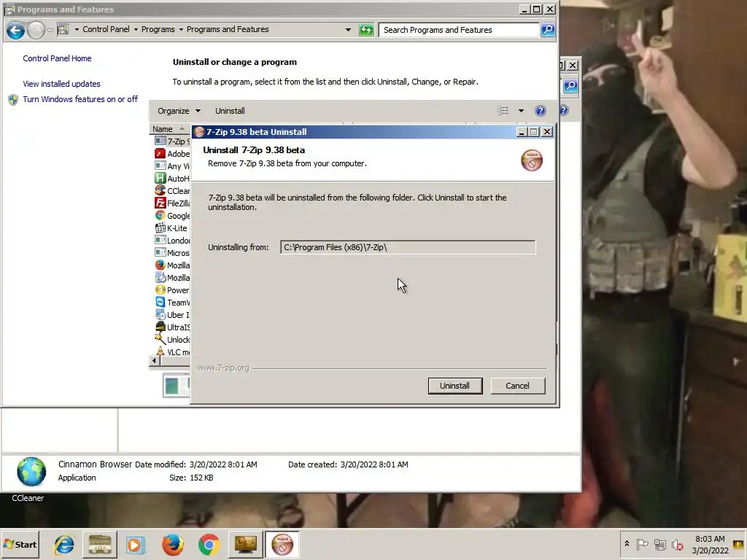The image size is (747, 560).
Task: Click Uninstall in the 7-Zip dialog
Action: (455, 386)
